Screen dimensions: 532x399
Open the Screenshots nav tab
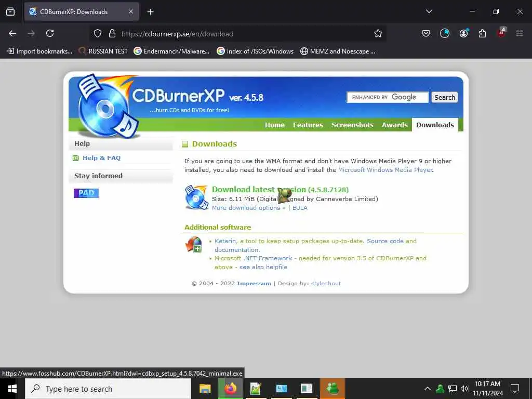click(x=352, y=125)
